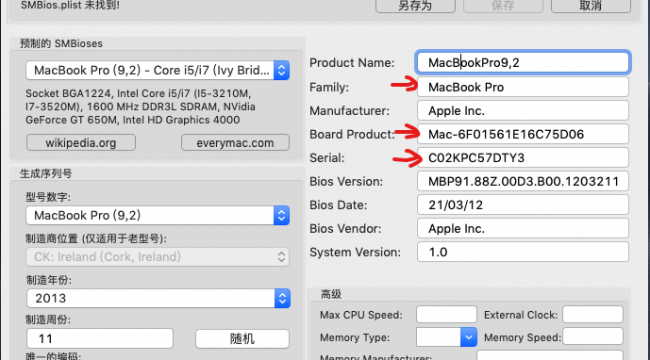Image resolution: width=650 pixels, height=360 pixels.
Task: Click the 预制的 SMBioses group label
Action: coord(61,44)
